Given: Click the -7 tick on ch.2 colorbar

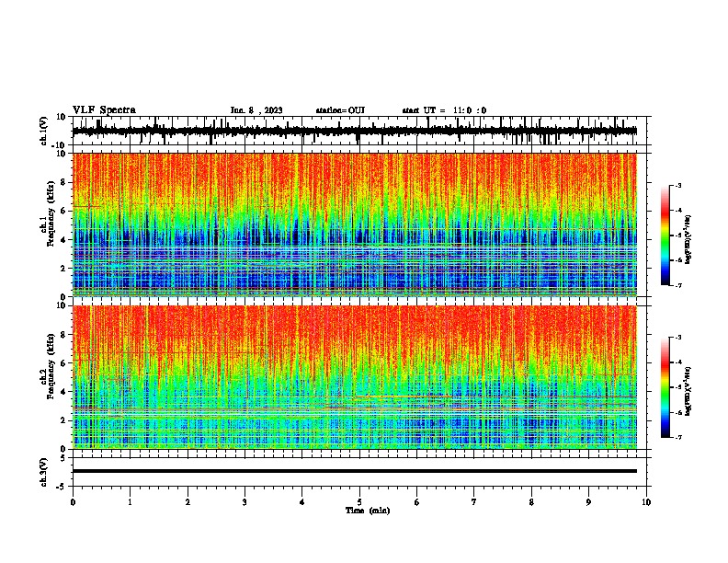Looking at the screenshot, I should tap(677, 437).
